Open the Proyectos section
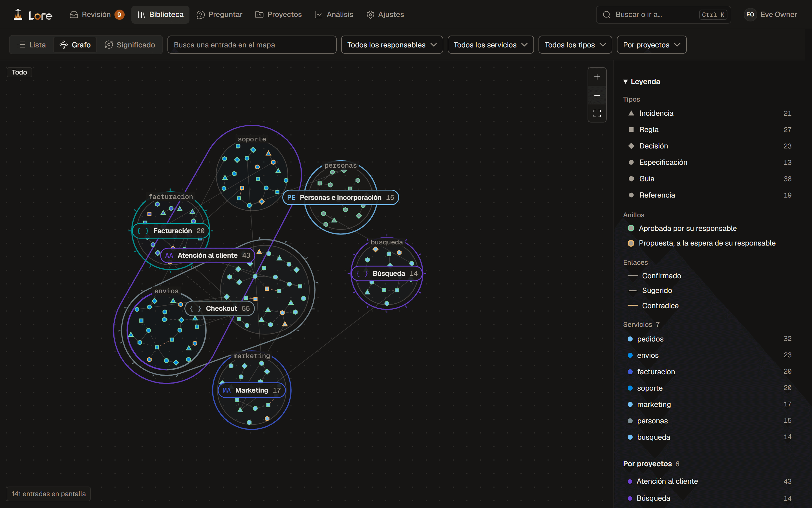 click(x=279, y=14)
